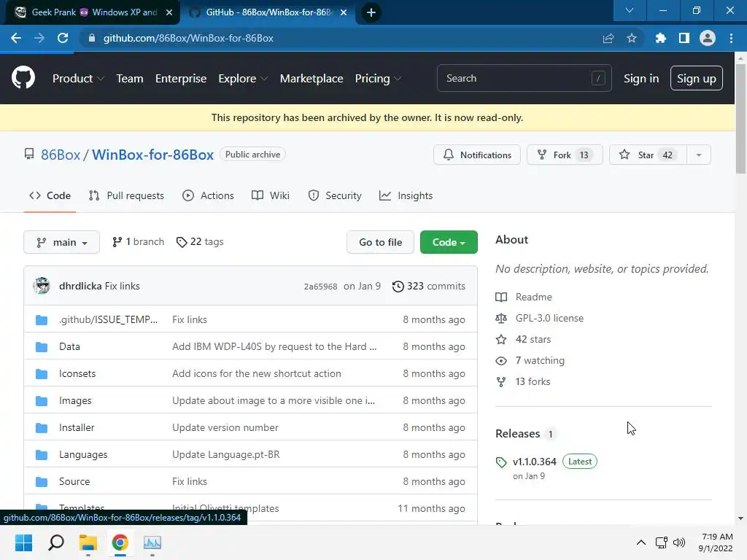The image size is (747, 560).
Task: Fork the repository button
Action: [565, 155]
